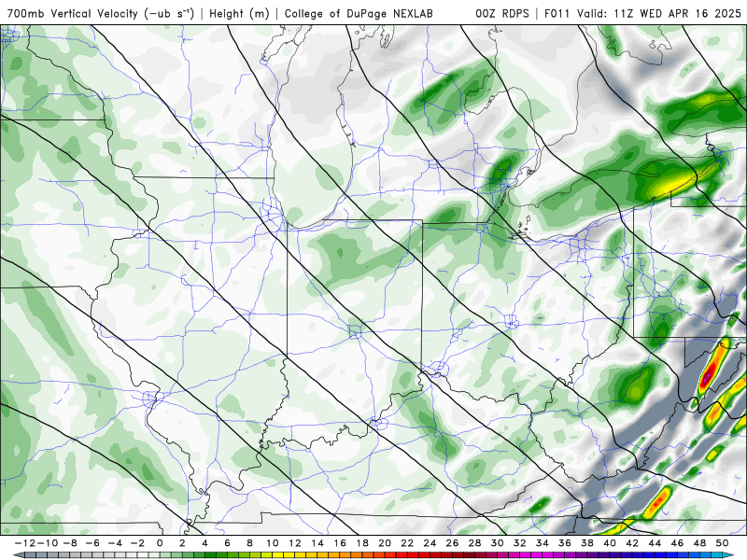This screenshot has width=747, height=560.
Task: Click the "0" label on color scale
Action: (x=160, y=543)
